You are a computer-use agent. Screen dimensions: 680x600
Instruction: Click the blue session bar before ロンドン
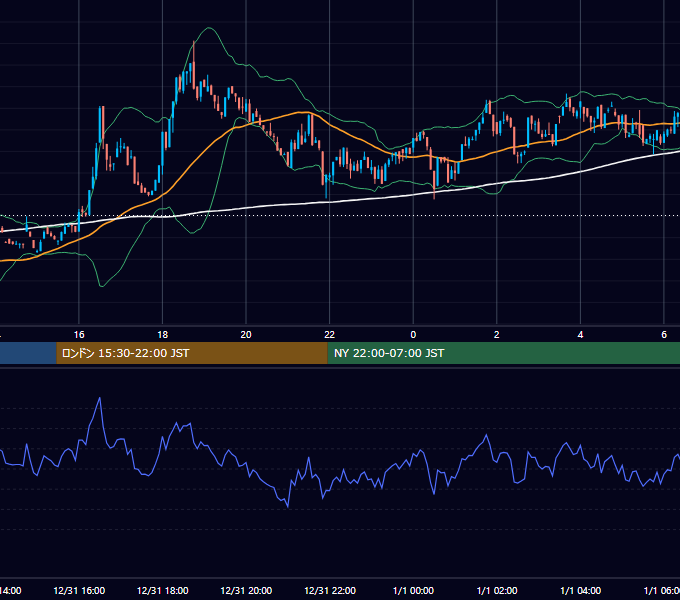coord(28,353)
